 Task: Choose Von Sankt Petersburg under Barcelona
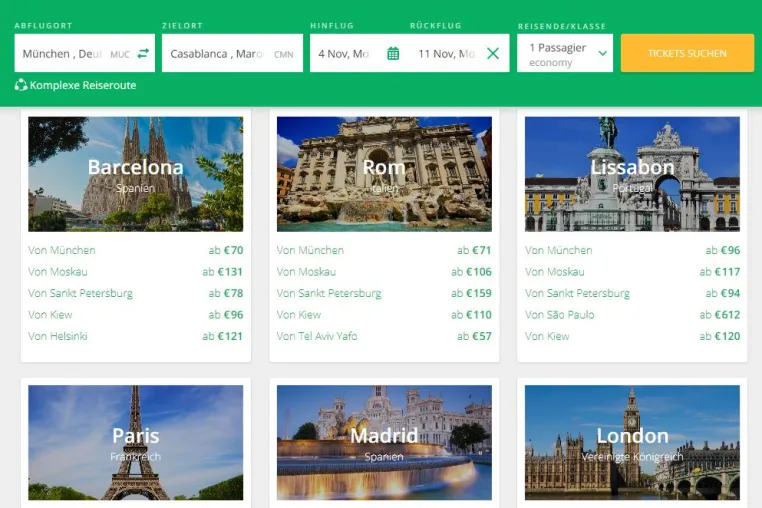pyautogui.click(x=80, y=293)
